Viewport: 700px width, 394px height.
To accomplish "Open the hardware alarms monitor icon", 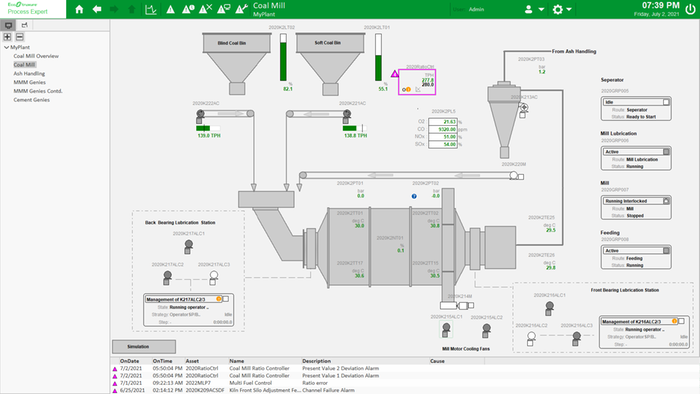I will [x=224, y=9].
